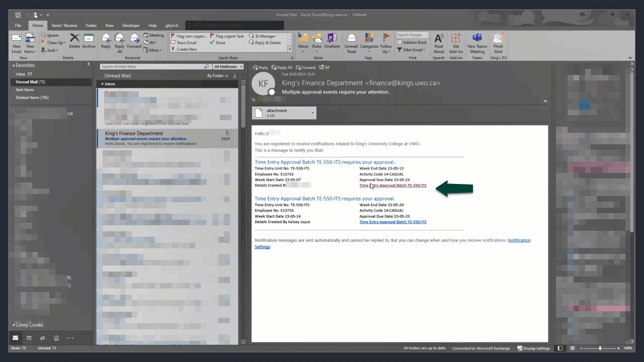Image resolution: width=644 pixels, height=362 pixels.
Task: Start Read Aloud
Action: click(439, 43)
